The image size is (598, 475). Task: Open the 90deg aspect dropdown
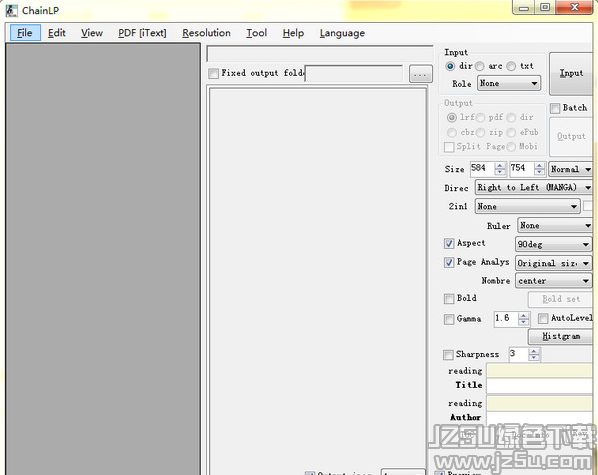coord(553,244)
